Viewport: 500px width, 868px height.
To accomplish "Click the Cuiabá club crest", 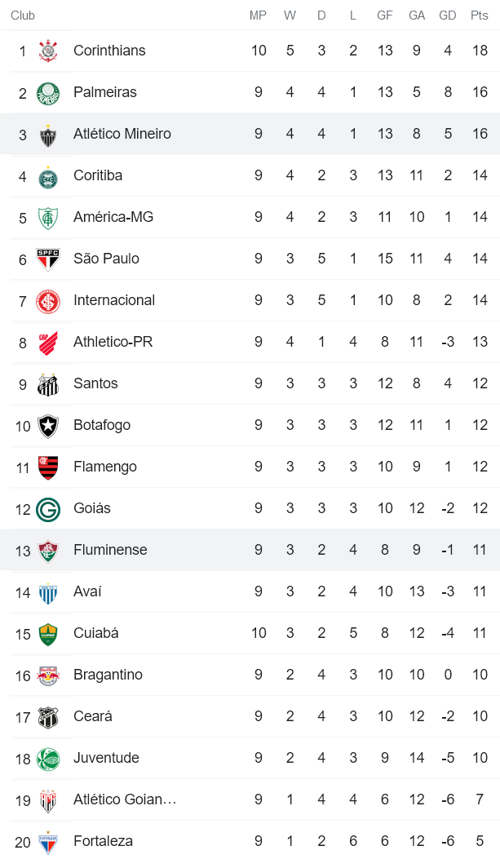I will point(46,633).
